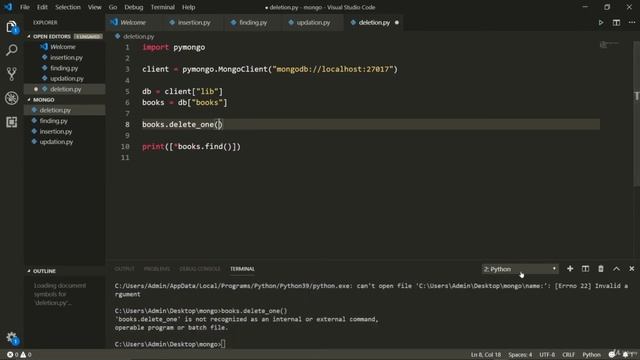Switch to the Output panel tab
The width and height of the screenshot is (640, 360).
pos(124,269)
